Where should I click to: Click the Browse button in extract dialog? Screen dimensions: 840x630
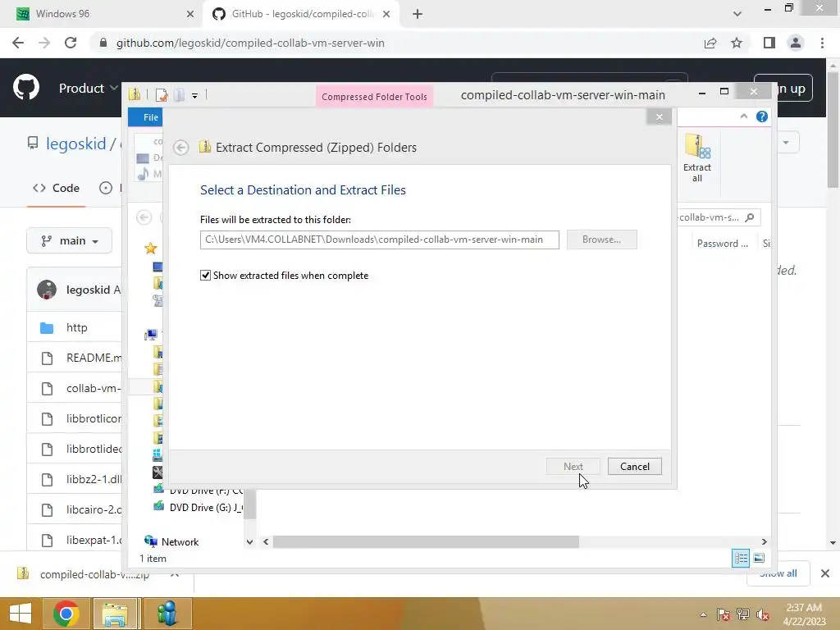[601, 240]
